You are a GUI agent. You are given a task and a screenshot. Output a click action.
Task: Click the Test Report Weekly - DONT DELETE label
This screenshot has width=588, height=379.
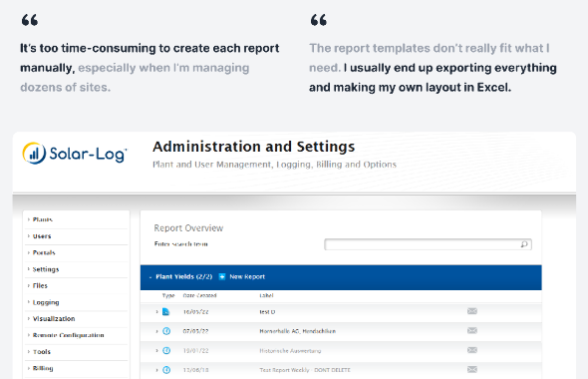[305, 370]
